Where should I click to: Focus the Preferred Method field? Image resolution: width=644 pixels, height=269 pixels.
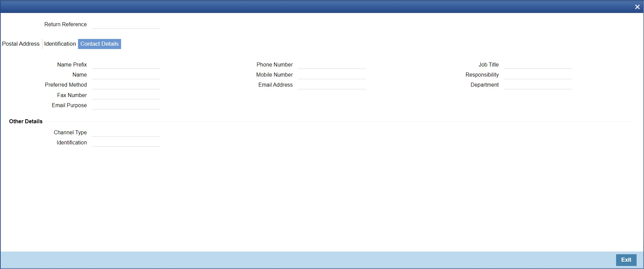click(126, 85)
